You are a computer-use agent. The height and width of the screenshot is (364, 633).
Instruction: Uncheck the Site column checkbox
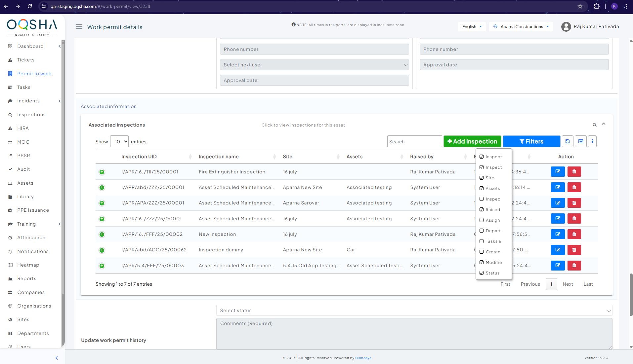tap(482, 178)
